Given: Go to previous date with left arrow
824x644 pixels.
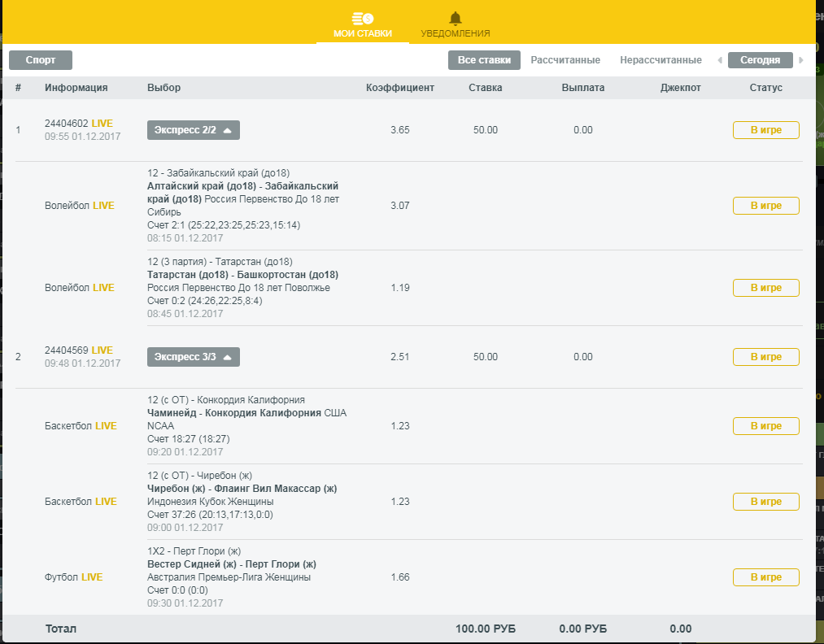Looking at the screenshot, I should click(x=719, y=60).
